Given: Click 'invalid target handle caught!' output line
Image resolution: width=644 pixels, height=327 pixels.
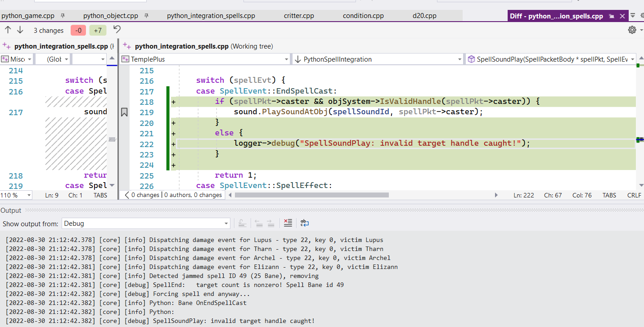Looking at the screenshot, I should click(160, 321).
